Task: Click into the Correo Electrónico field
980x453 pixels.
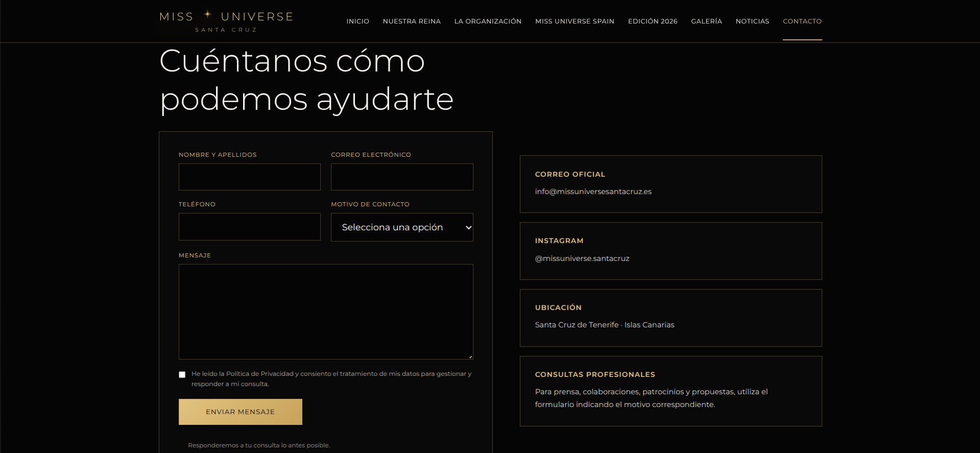Action: pyautogui.click(x=402, y=177)
